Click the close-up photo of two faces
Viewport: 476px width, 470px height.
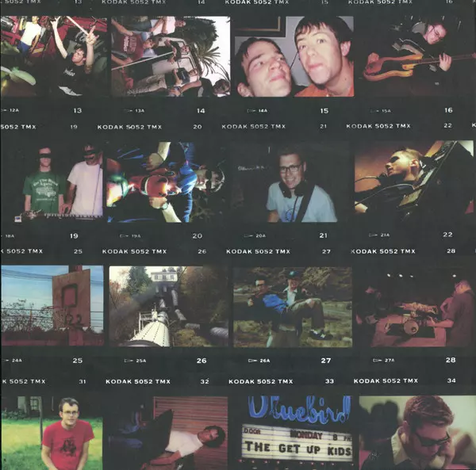[x=293, y=55]
